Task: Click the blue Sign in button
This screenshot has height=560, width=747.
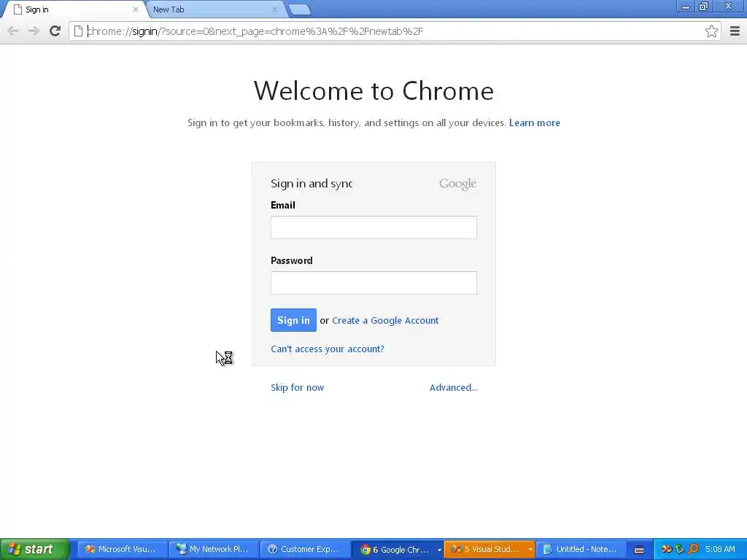Action: [293, 320]
